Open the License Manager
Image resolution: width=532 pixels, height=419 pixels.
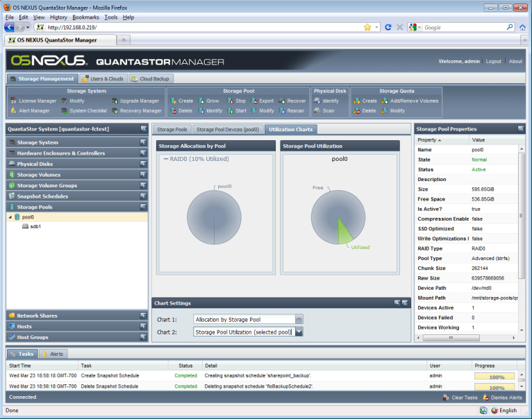click(33, 101)
